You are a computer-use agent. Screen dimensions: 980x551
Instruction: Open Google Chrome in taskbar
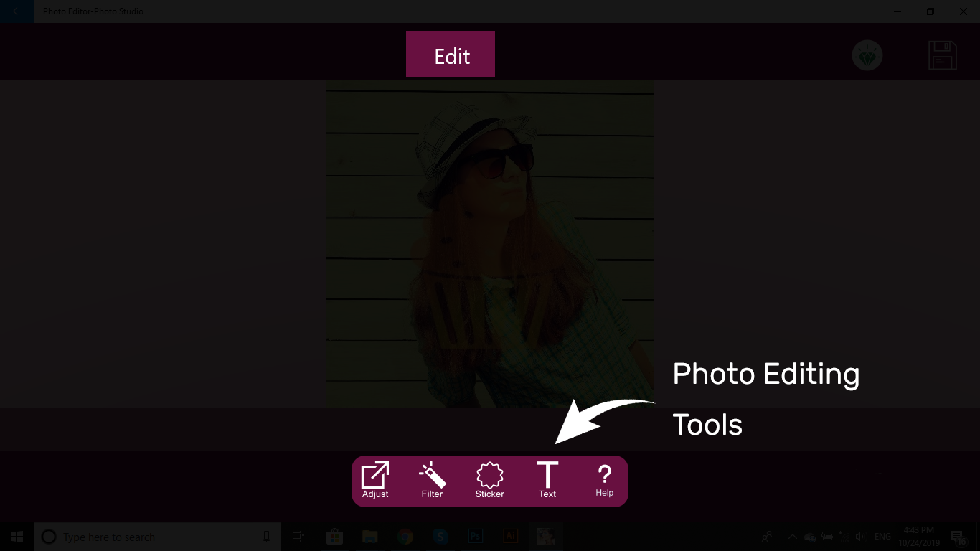pos(405,537)
